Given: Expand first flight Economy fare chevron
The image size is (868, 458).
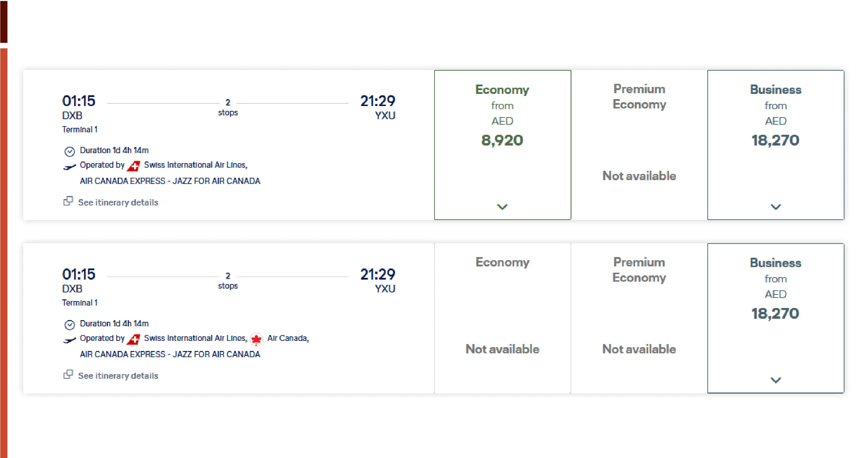Looking at the screenshot, I should pyautogui.click(x=502, y=207).
